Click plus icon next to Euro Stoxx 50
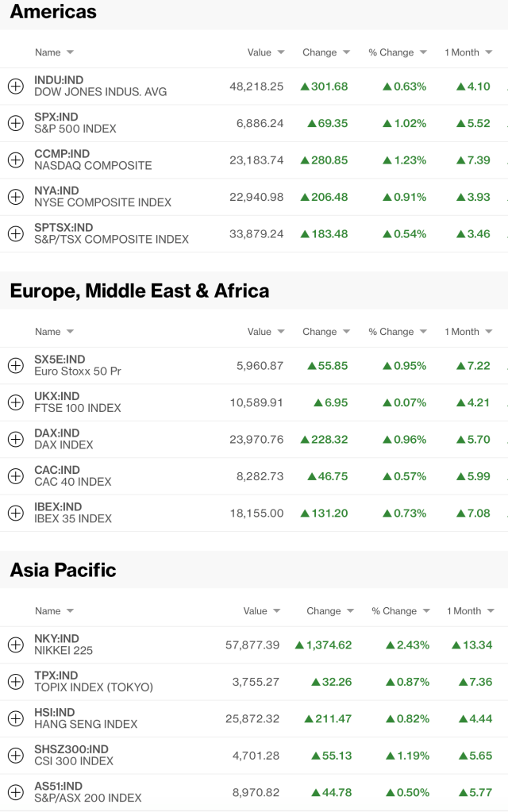 coord(15,365)
